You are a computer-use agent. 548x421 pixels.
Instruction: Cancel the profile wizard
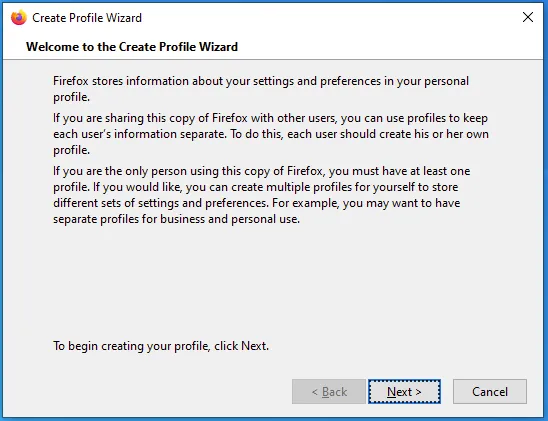point(490,392)
